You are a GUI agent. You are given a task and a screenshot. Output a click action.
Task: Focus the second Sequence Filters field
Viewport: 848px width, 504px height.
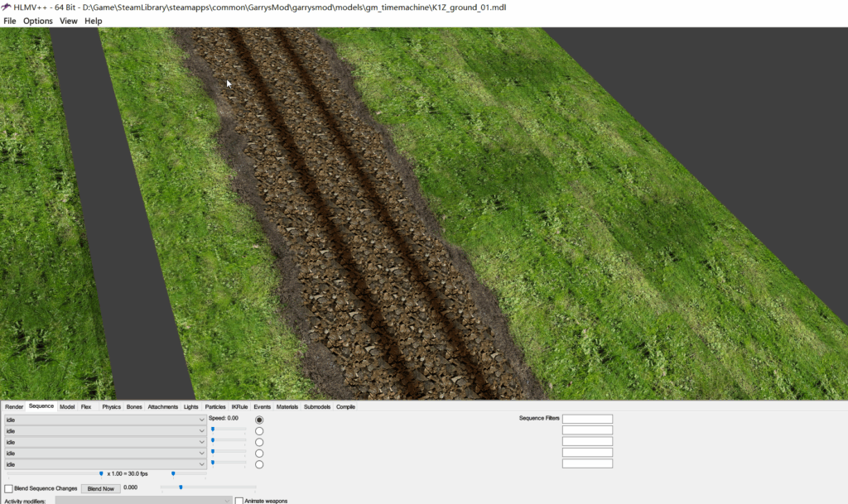point(587,430)
